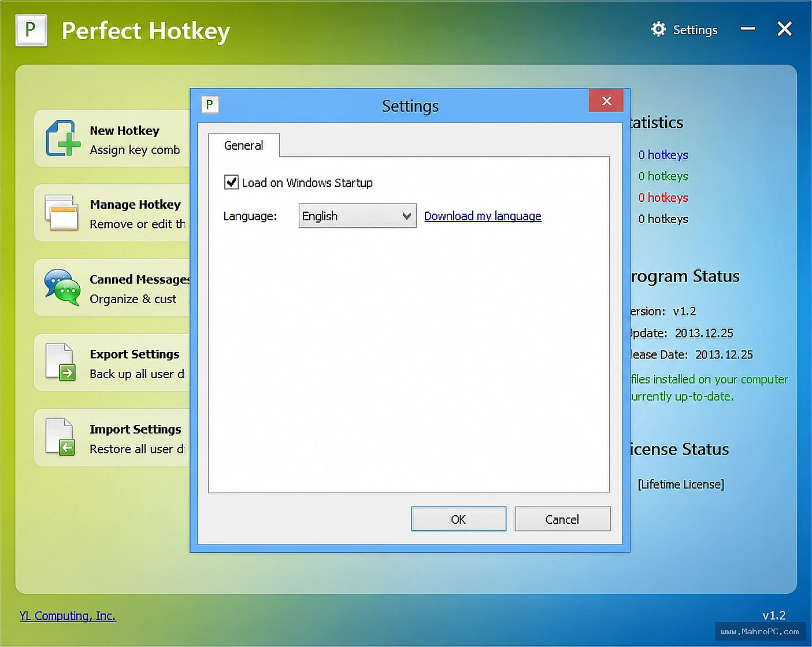Click the Program Status heading
The height and width of the screenshot is (647, 812).
tap(685, 276)
